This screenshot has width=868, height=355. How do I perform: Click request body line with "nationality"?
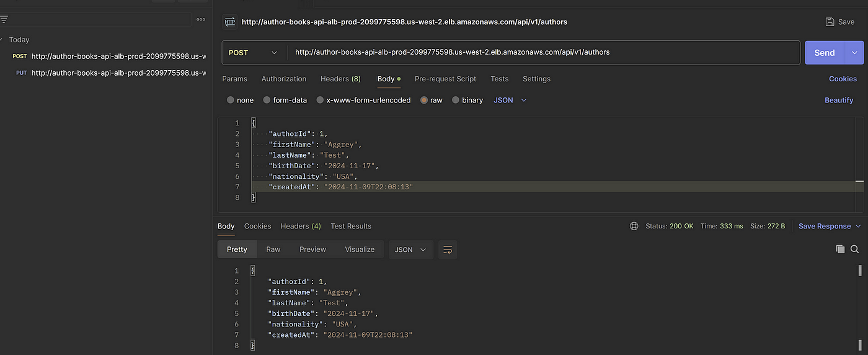tap(312, 176)
